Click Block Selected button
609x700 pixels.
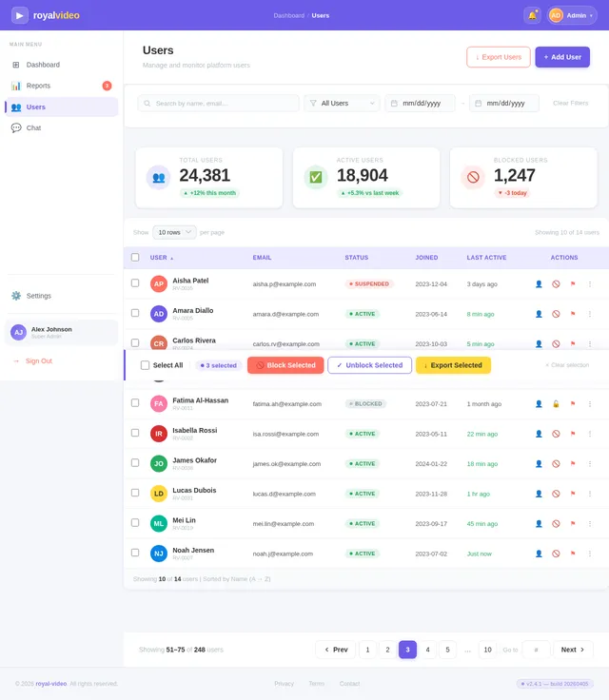tap(285, 365)
